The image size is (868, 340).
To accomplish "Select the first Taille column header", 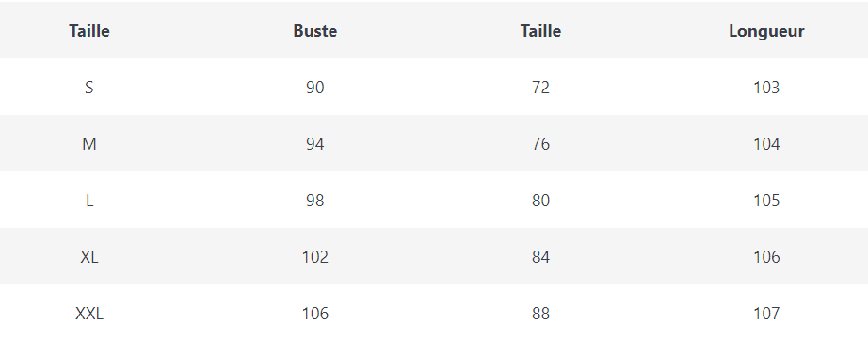I will click(x=89, y=31).
